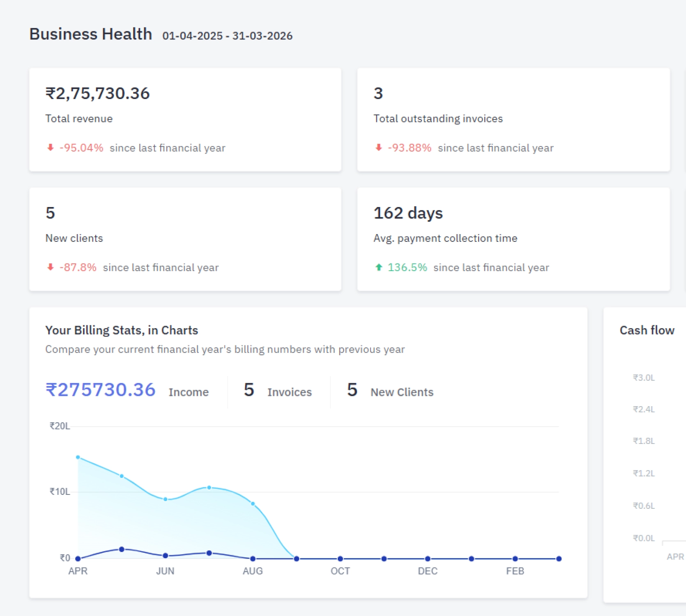Screen dimensions: 686x616
Task: Open the date range 01-04-2025 - 31-03-2026 selector
Action: (227, 36)
